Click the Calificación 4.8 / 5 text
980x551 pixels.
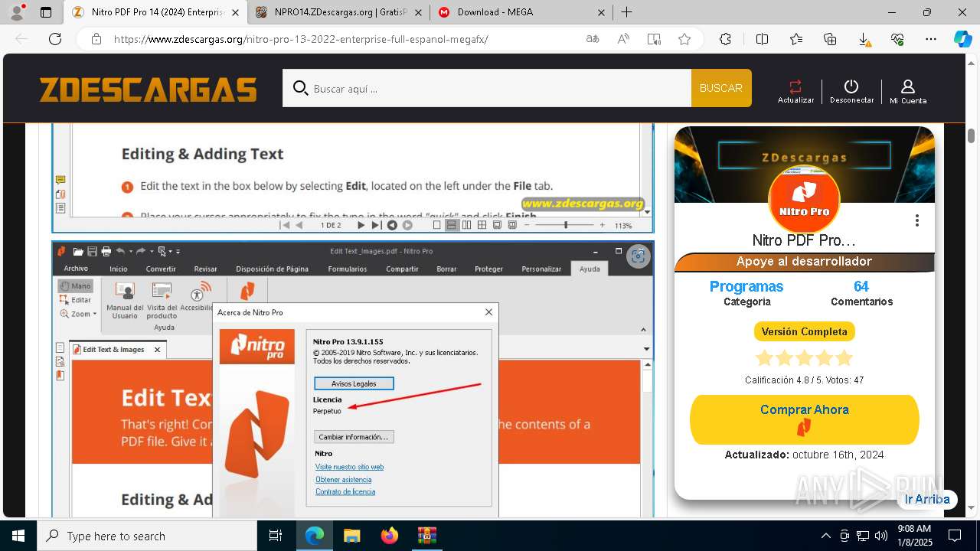(804, 380)
